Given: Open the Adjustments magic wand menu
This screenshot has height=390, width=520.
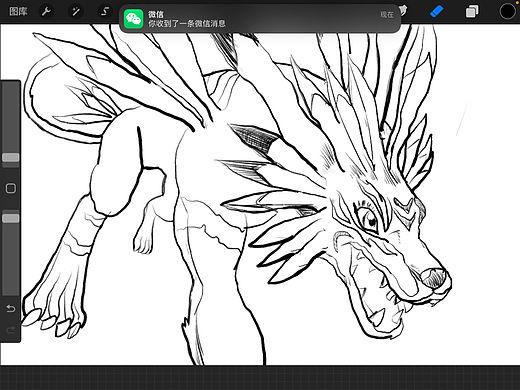Looking at the screenshot, I should [76, 12].
